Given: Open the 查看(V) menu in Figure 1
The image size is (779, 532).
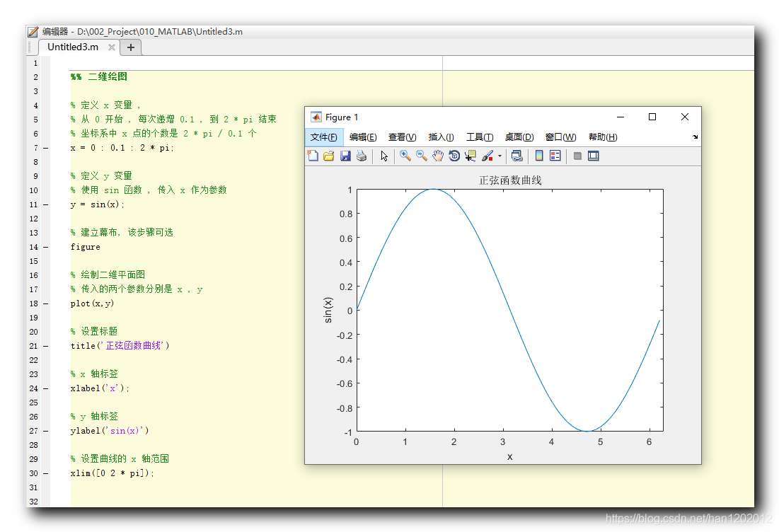Looking at the screenshot, I should point(403,137).
